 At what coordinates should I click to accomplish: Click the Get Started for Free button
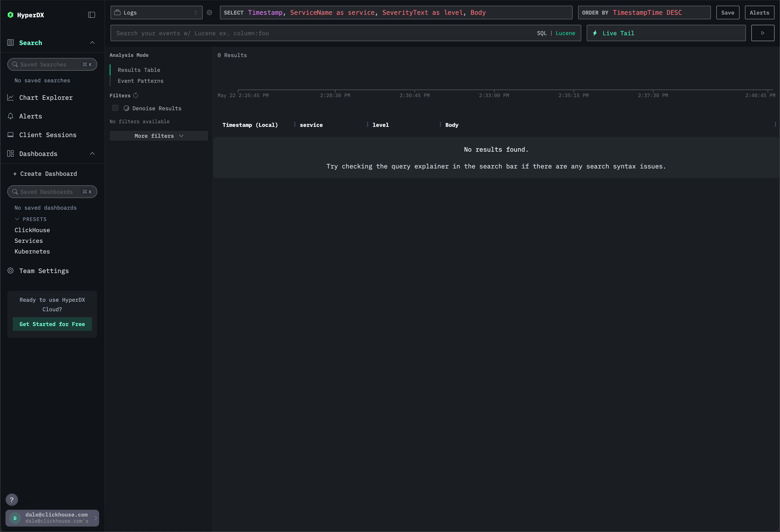(x=52, y=324)
